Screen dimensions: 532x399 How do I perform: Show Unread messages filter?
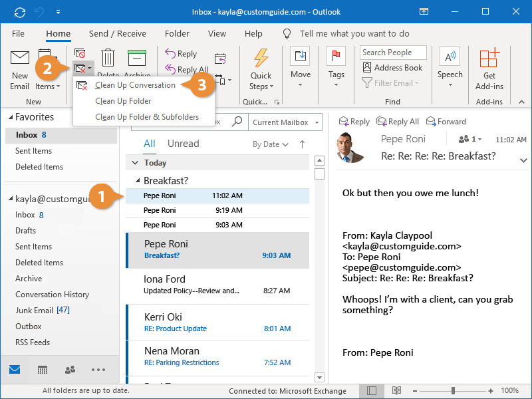point(184,144)
